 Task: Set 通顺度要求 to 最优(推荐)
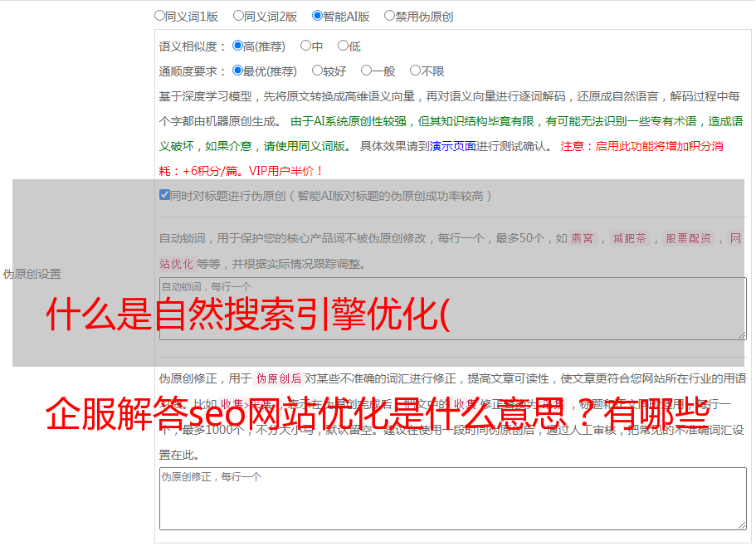(238, 71)
